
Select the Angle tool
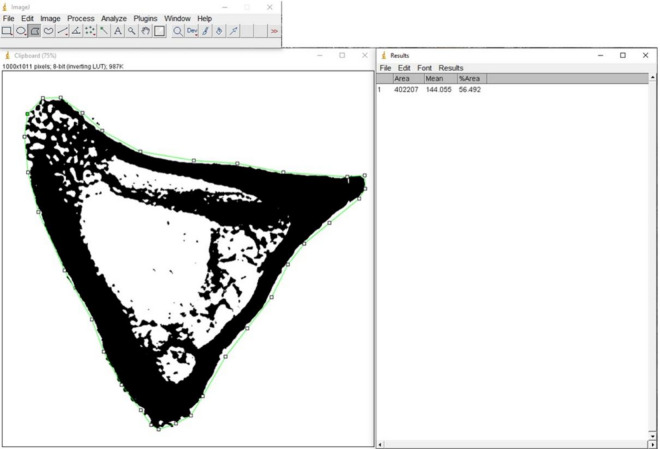pos(76,31)
